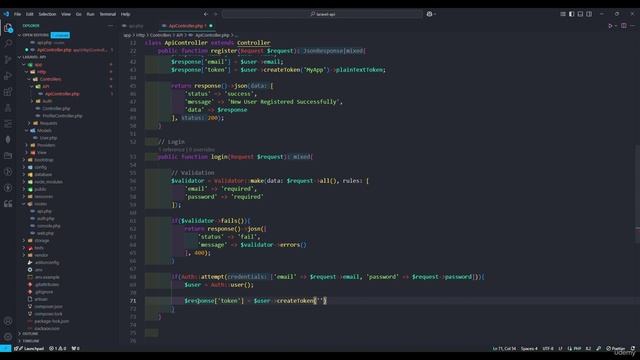The image size is (640, 360).
Task: Show errors and warnings from status bar
Action: 58,349
